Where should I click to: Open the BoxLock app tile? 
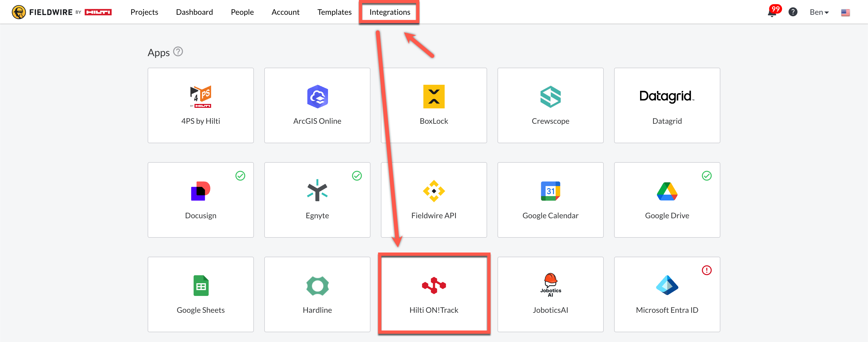click(x=434, y=105)
